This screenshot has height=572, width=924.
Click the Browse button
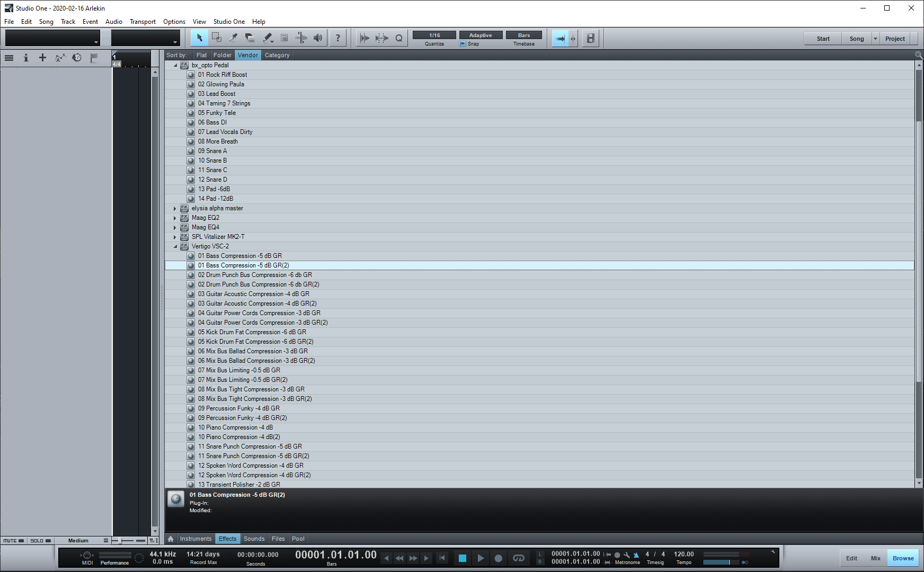coord(903,558)
